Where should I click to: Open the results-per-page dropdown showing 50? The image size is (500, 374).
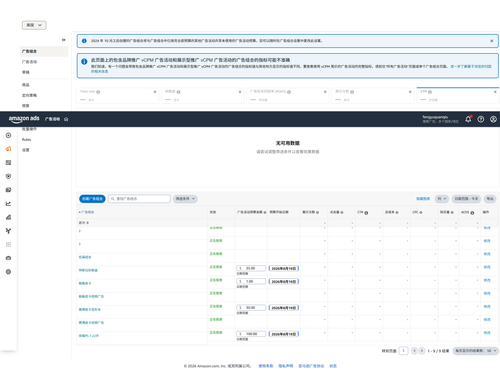pos(476,351)
